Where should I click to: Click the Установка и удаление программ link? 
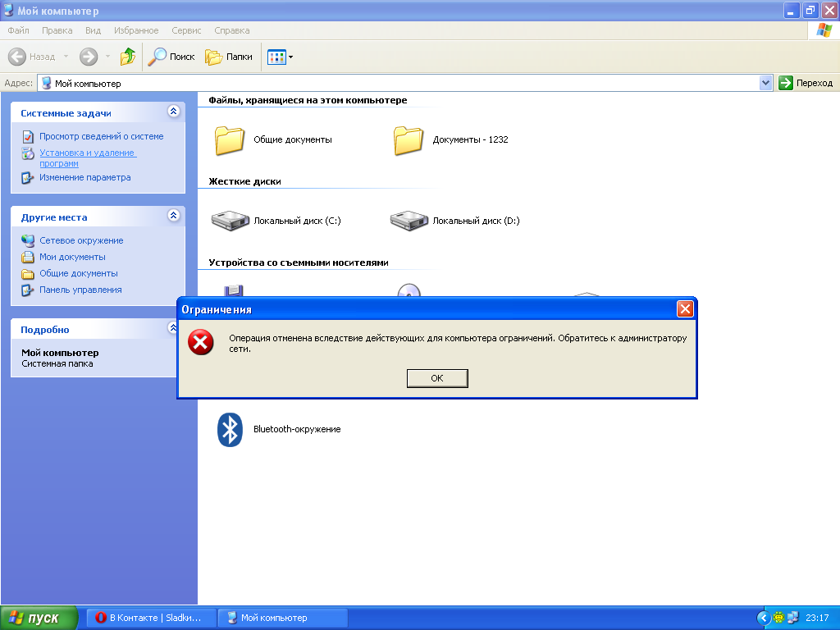87,157
